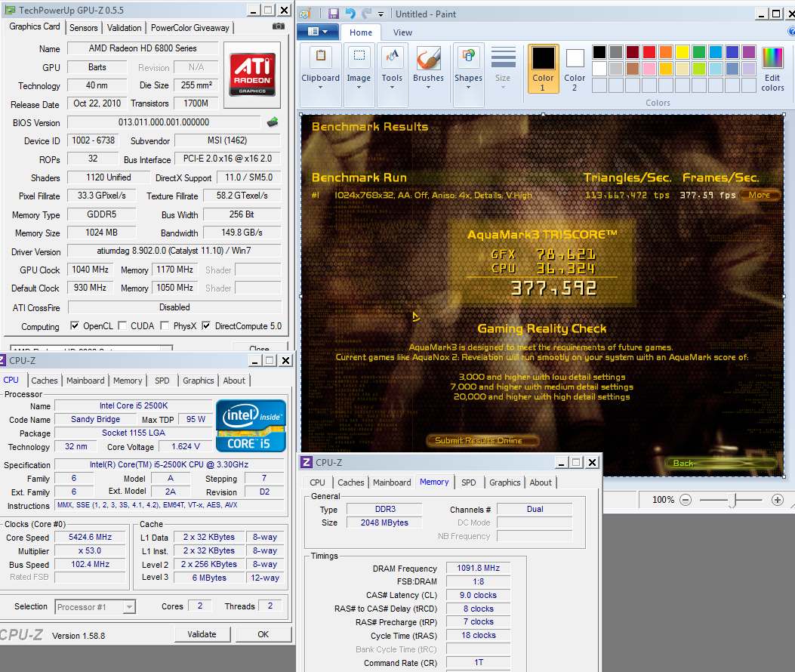Click the partially hidden Close button in GPU-Z
The width and height of the screenshot is (795, 672).
click(259, 347)
